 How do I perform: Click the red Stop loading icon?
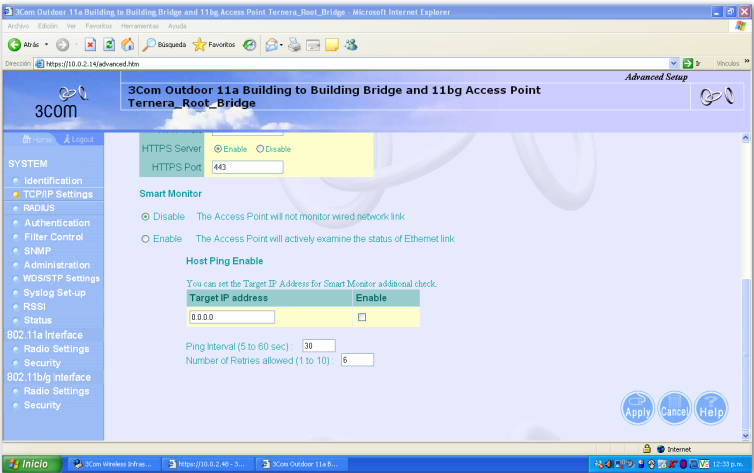(90, 44)
